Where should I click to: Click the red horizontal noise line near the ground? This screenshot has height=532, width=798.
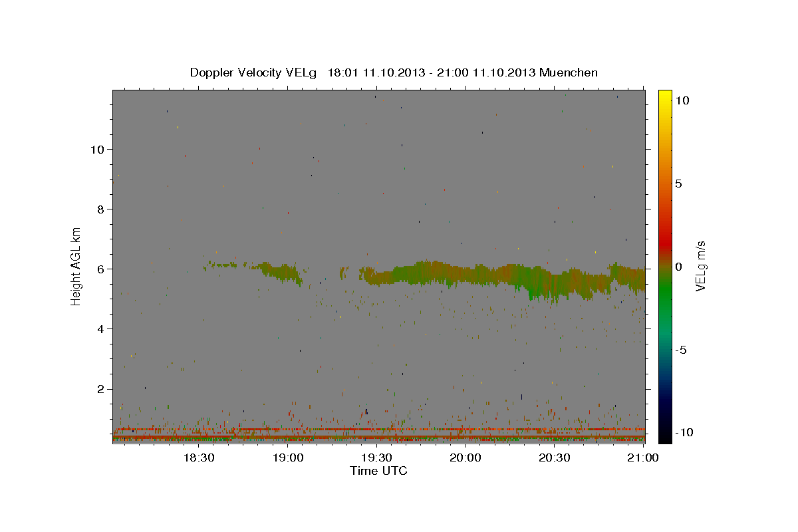378,429
